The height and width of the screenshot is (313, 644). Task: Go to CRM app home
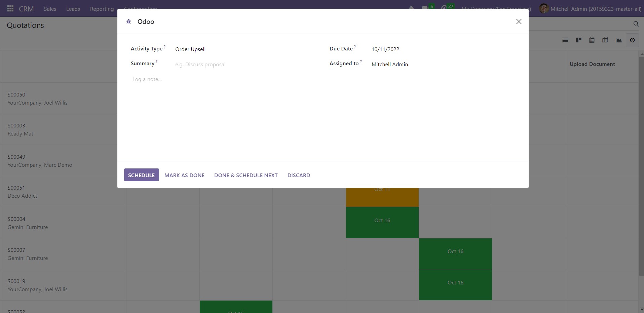click(x=26, y=9)
